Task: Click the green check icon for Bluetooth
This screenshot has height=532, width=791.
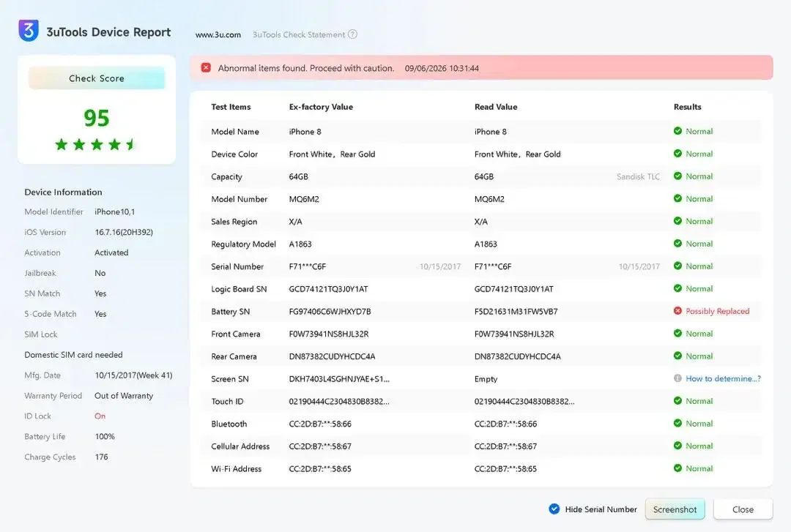Action: 677,423
